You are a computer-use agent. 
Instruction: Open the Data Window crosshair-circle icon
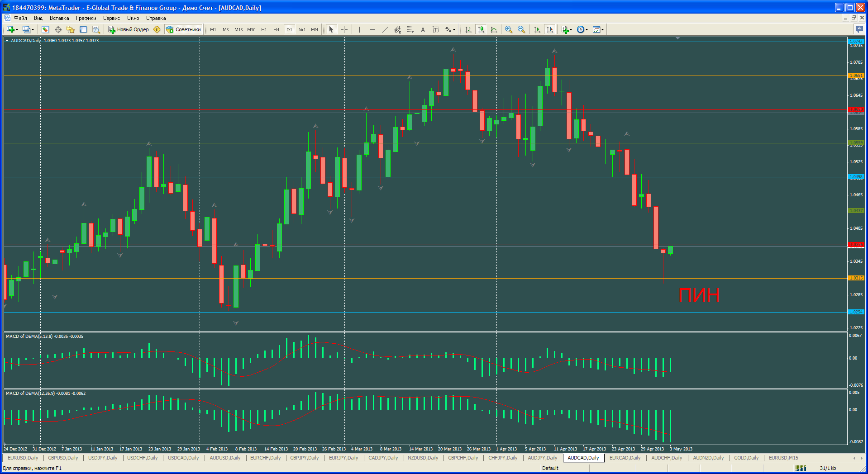tap(58, 29)
